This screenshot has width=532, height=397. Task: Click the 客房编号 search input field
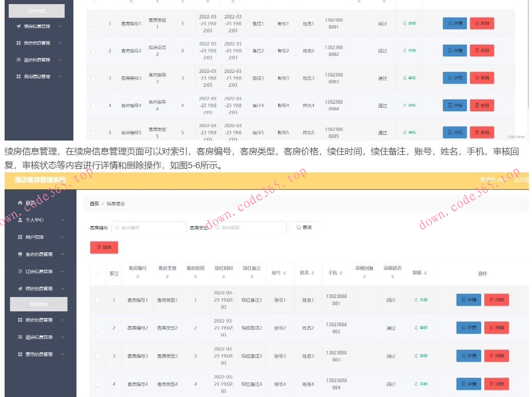(x=149, y=227)
